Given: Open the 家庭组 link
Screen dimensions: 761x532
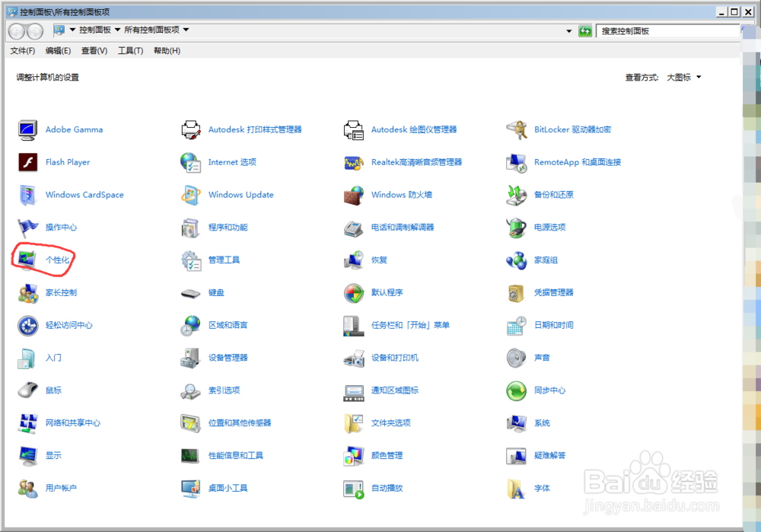Looking at the screenshot, I should coord(546,260).
